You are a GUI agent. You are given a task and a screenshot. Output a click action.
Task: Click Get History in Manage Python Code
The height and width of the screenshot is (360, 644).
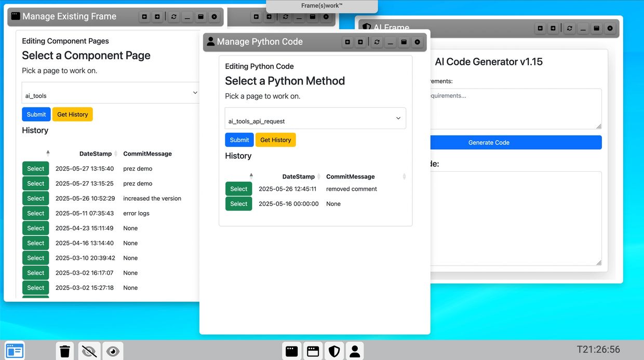coord(275,140)
